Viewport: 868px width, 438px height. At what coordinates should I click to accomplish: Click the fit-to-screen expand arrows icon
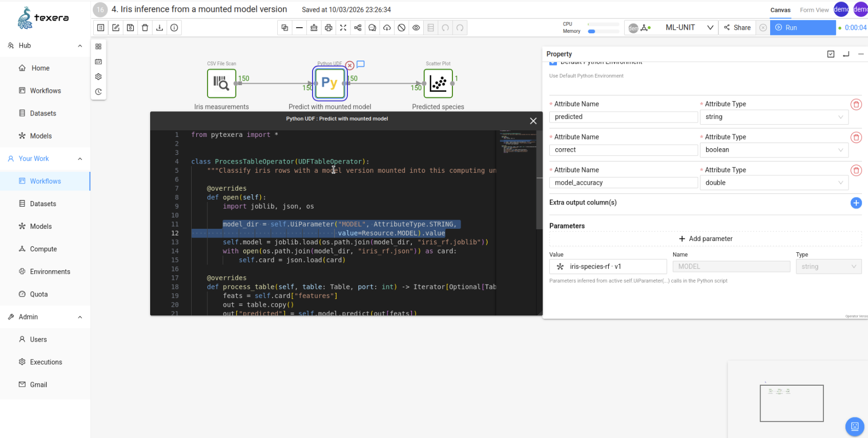pos(343,28)
